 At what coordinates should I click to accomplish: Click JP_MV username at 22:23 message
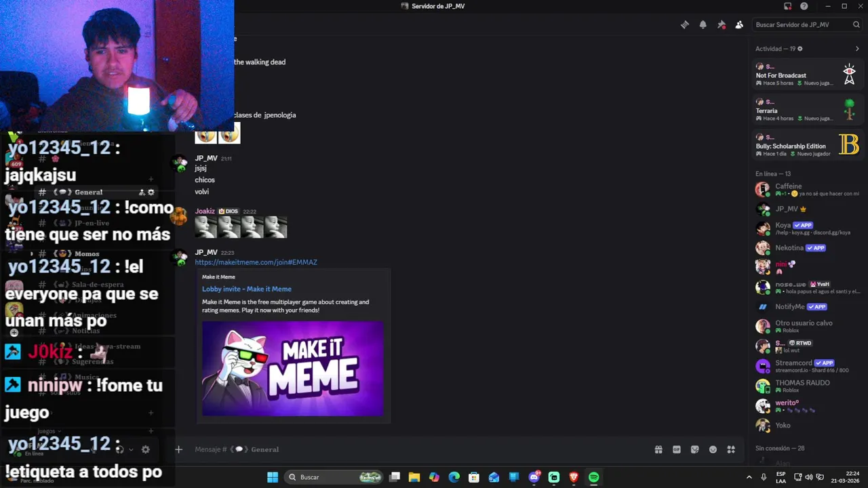pyautogui.click(x=206, y=252)
